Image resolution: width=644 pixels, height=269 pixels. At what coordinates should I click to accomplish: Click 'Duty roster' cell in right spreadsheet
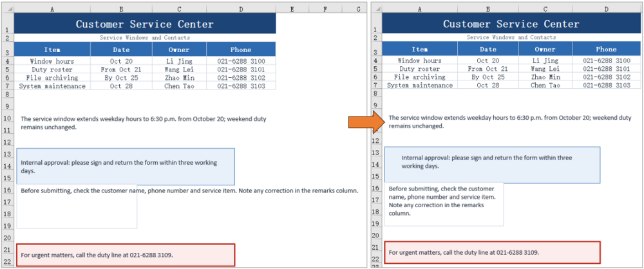[x=419, y=69]
